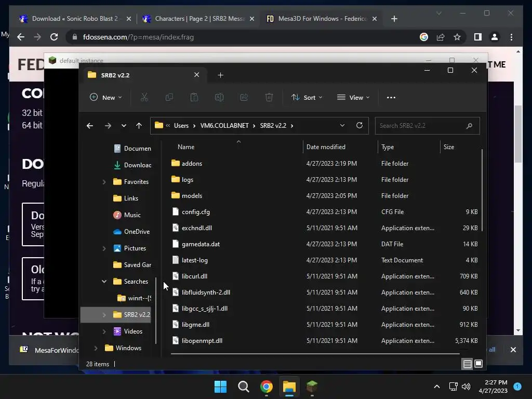
Task: Click Users in the breadcrumb path
Action: point(181,126)
